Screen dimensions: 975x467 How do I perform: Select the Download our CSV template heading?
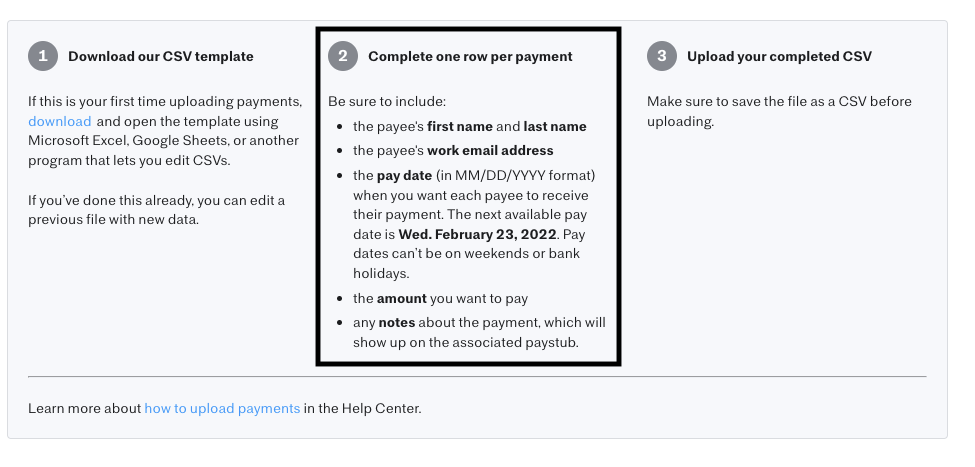pyautogui.click(x=161, y=57)
